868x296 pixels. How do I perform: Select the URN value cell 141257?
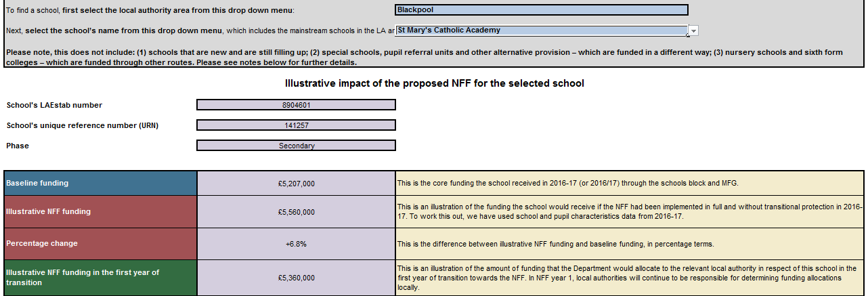point(296,125)
